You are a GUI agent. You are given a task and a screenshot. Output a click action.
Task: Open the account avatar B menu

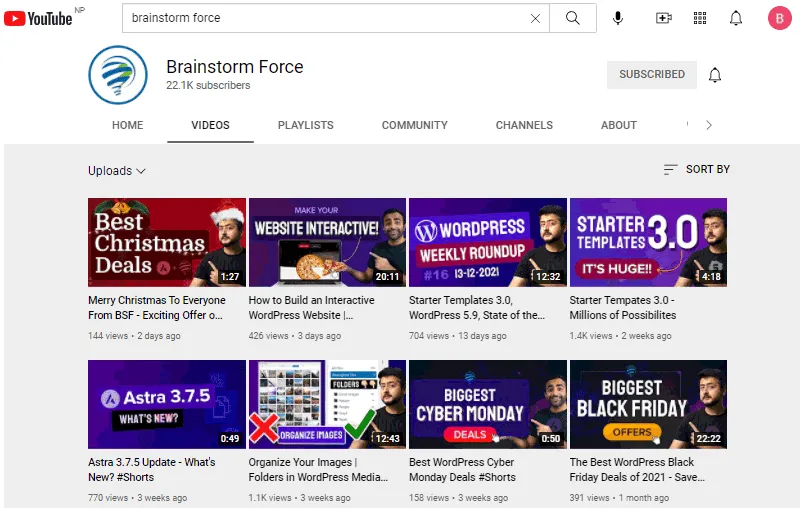tap(780, 18)
